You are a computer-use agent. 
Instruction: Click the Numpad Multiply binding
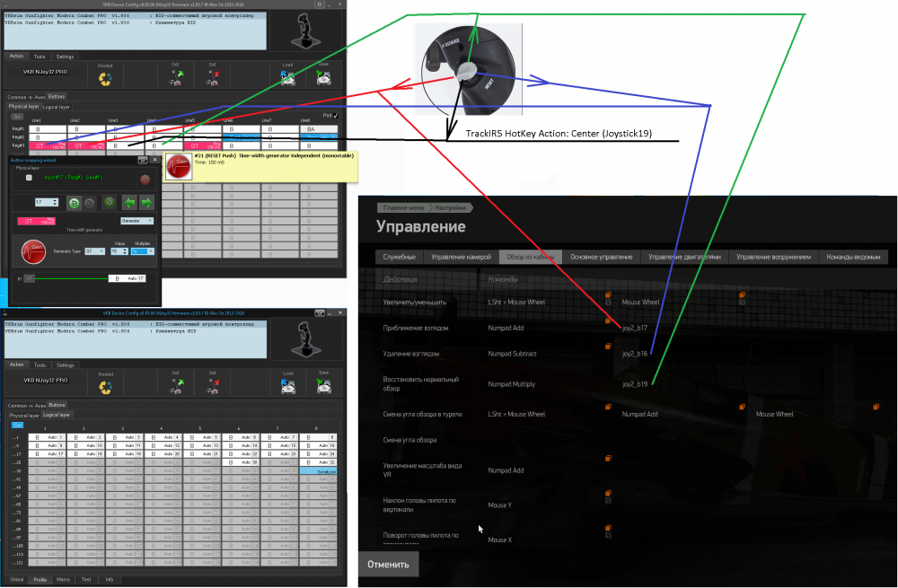[x=512, y=383]
